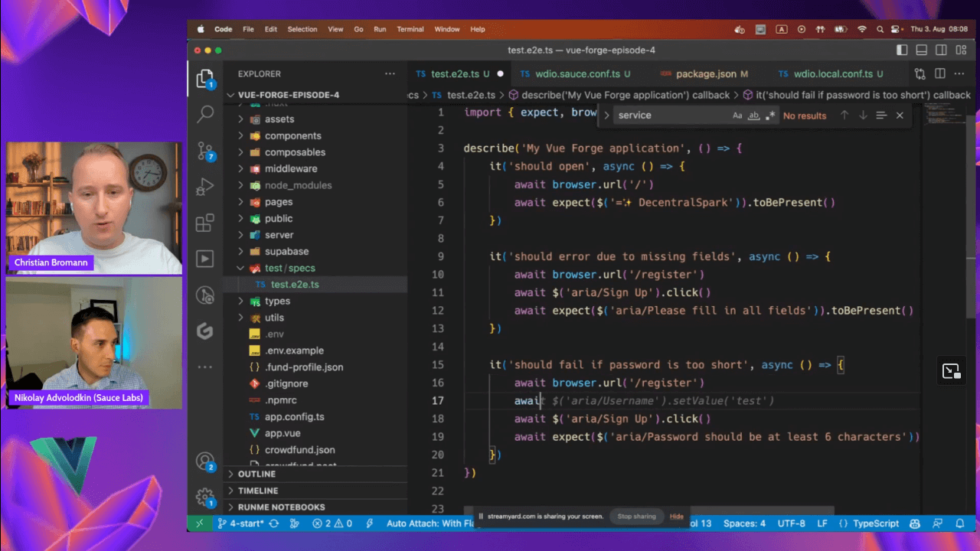Image resolution: width=980 pixels, height=551 pixels.
Task: Open the Search view in activity bar
Action: (205, 115)
